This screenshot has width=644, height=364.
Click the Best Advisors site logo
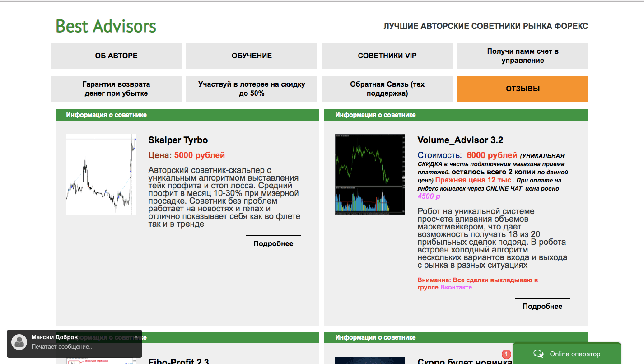[x=106, y=27]
